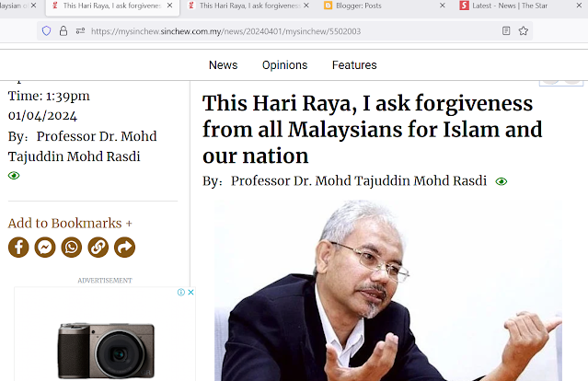Click the URL address field
588x381 pixels.
(x=293, y=31)
